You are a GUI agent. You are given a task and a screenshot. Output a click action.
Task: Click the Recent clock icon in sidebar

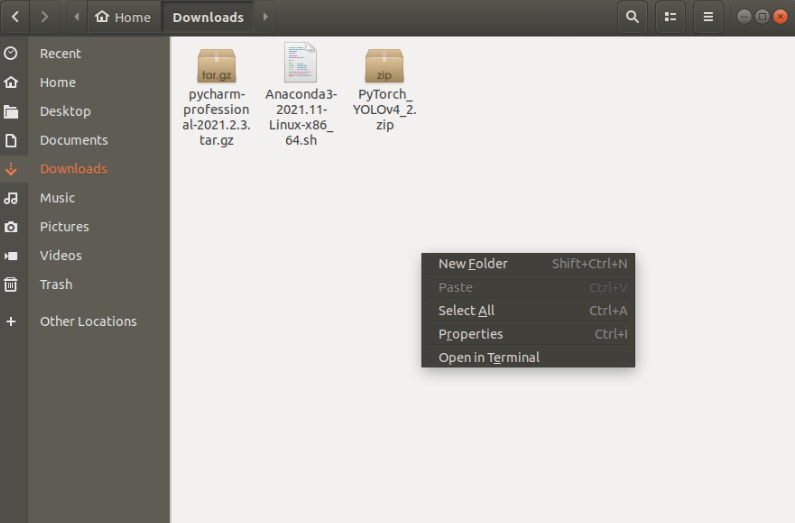(x=11, y=53)
